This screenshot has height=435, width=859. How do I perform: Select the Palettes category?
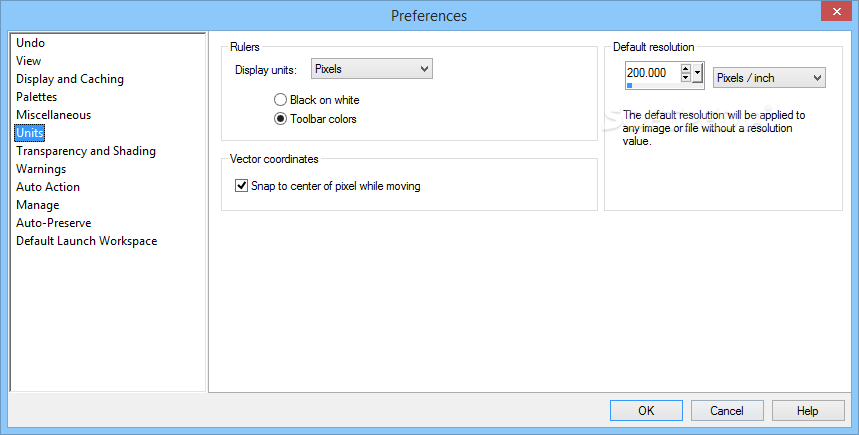(x=36, y=97)
